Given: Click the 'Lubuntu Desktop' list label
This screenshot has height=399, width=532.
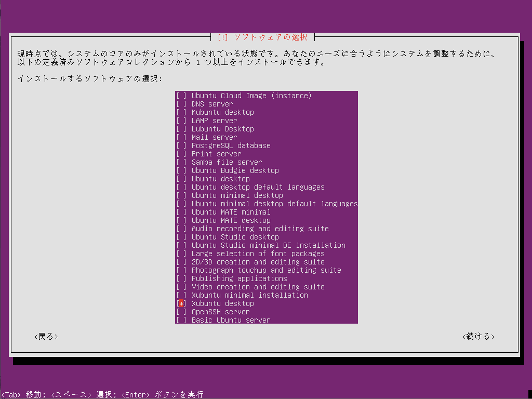Looking at the screenshot, I should tap(222, 129).
